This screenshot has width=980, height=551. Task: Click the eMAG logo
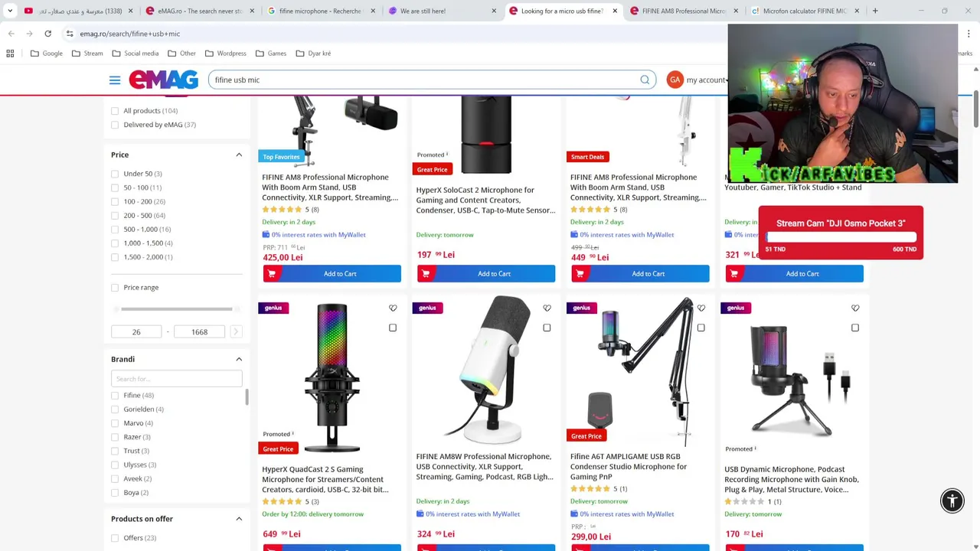[163, 80]
